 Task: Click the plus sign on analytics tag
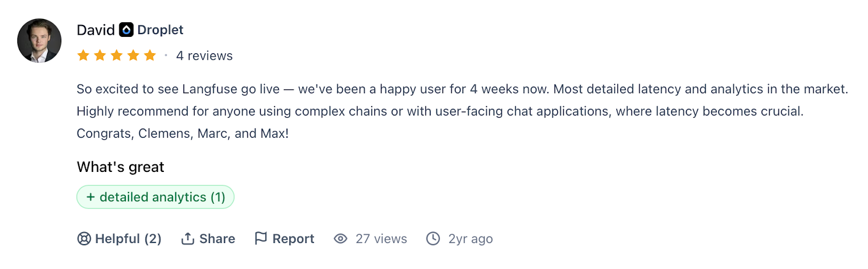click(x=91, y=197)
